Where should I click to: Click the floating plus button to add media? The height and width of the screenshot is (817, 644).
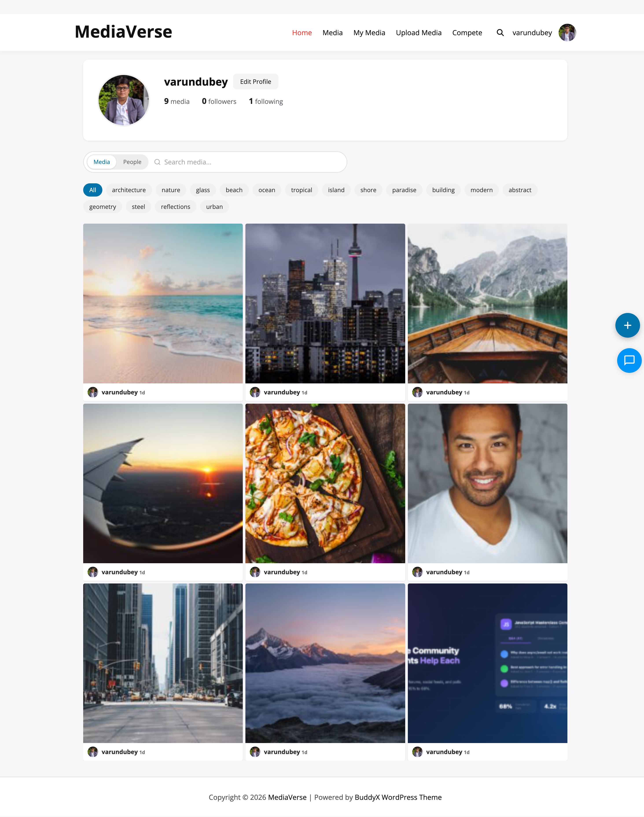click(x=627, y=325)
